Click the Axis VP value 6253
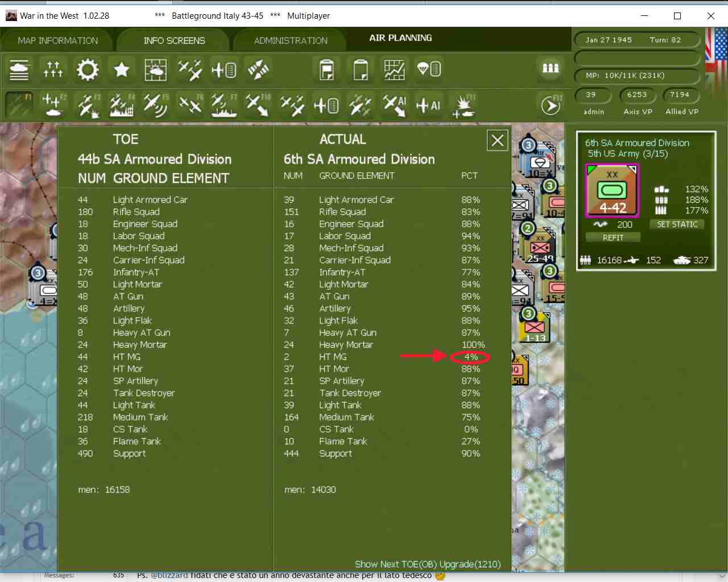 (x=637, y=95)
